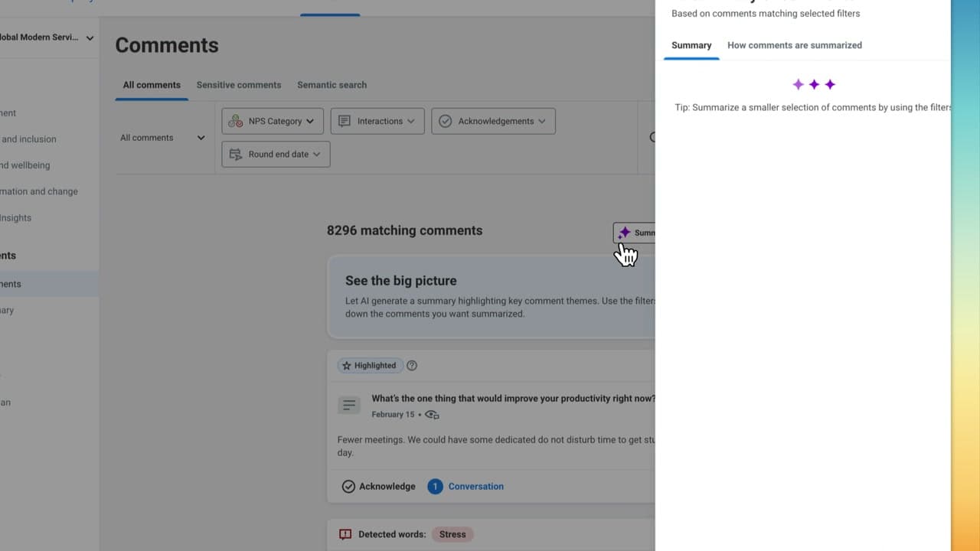Select the Summary tab in side panel
980x551 pixels.
[691, 45]
